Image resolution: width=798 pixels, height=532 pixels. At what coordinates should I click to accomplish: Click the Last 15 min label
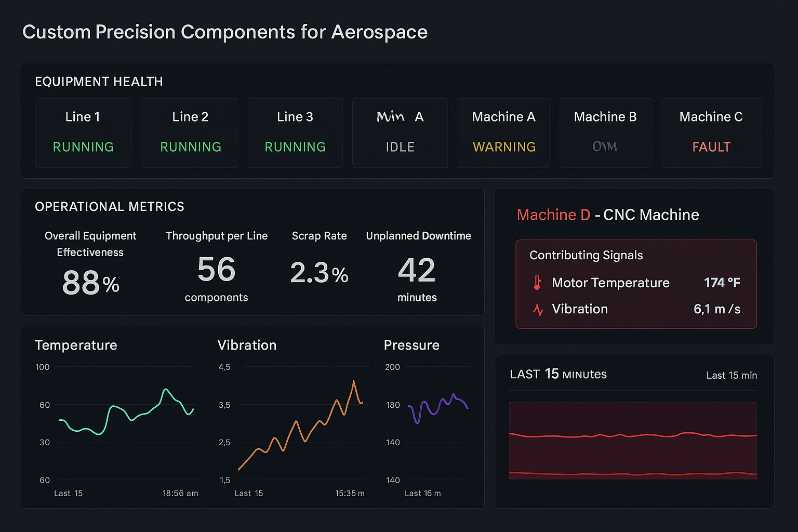(731, 375)
